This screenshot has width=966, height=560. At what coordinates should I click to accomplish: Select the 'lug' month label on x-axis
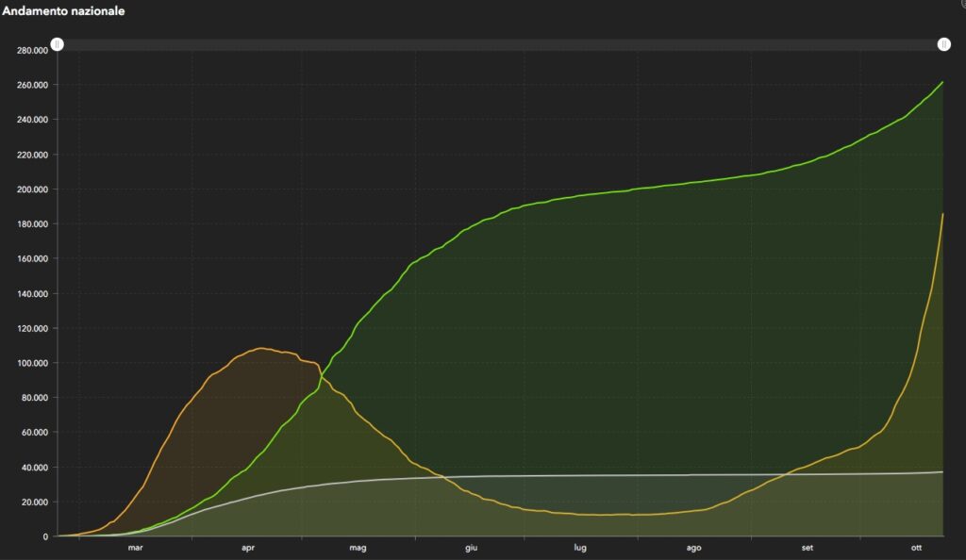pyautogui.click(x=580, y=547)
